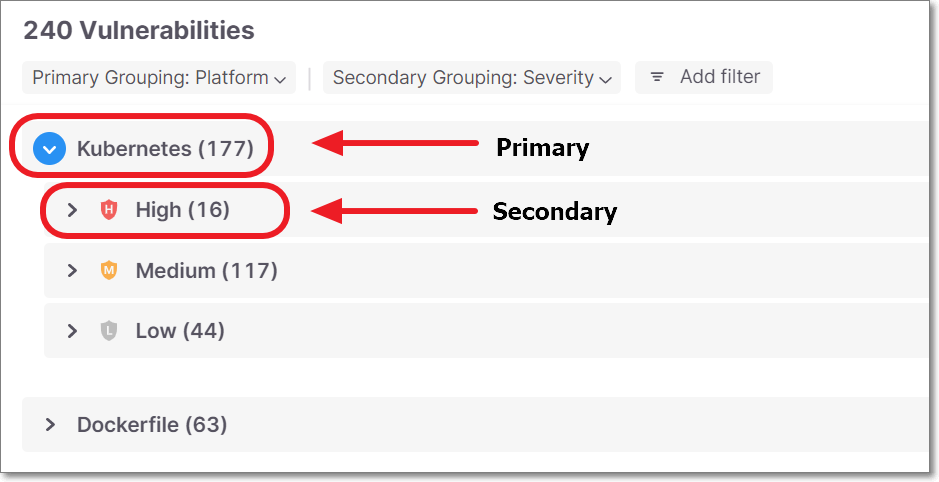939x482 pixels.
Task: Open the Secondary Grouping: Severity dropdown
Action: coord(472,78)
